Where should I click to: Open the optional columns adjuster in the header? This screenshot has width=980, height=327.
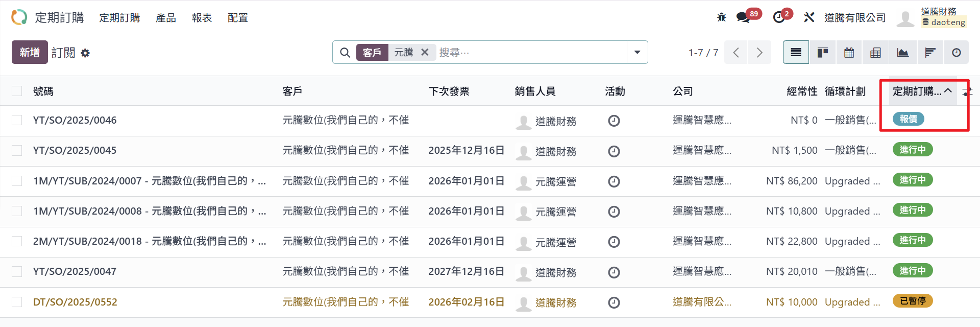(967, 91)
